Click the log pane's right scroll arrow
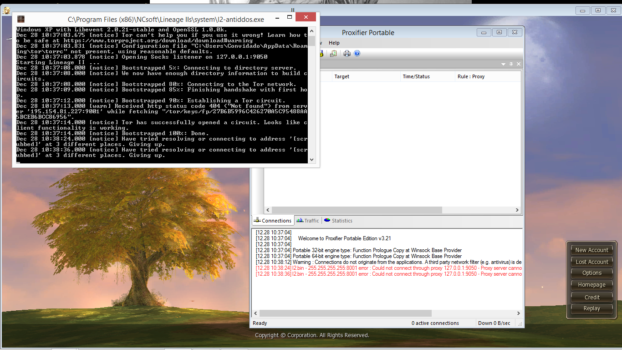Viewport: 622px width, 364px height. 518,313
